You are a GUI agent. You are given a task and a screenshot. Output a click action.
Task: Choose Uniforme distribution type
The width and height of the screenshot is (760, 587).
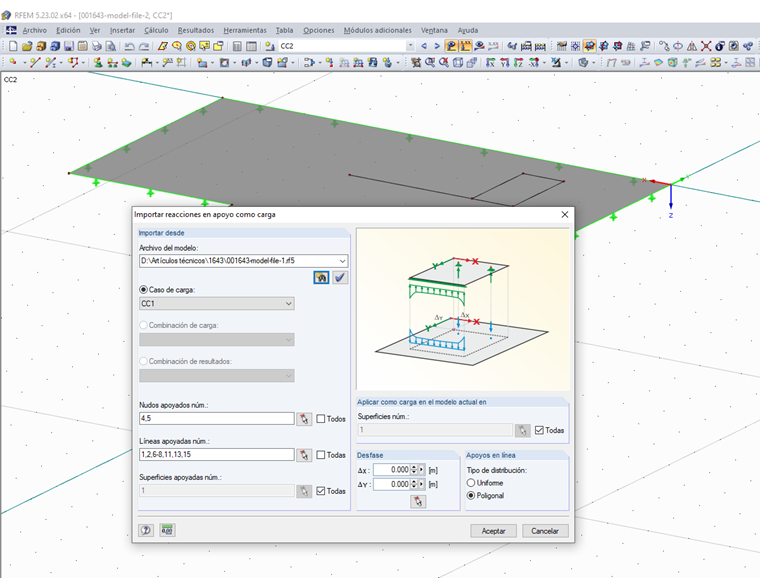click(471, 483)
